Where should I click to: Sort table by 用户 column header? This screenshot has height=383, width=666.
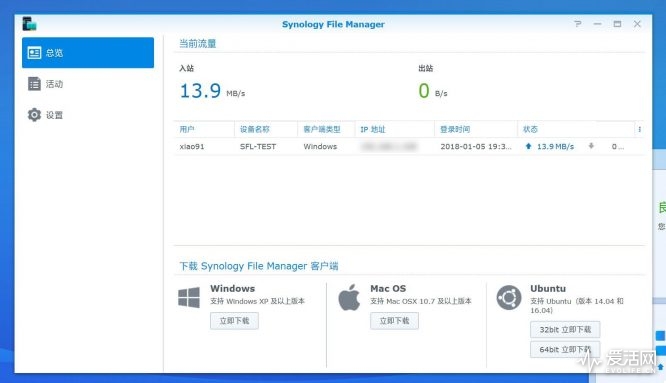[x=204, y=129]
